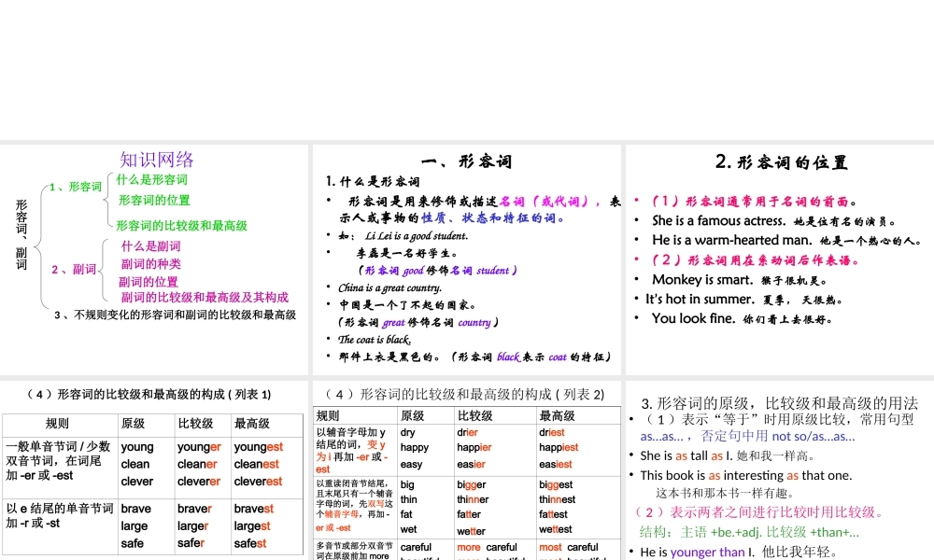The width and height of the screenshot is (934, 560).
Task: Click the 规则 header cell in 列表 1 table
Action: [x=57, y=424]
